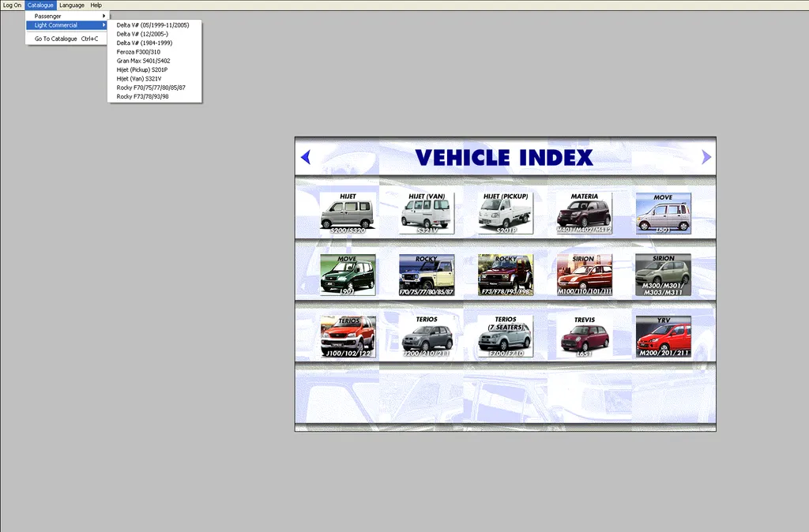Open the Hijet (Van) S321V vehicle tile
Viewport: 809px width, 532px height.
coord(427,213)
